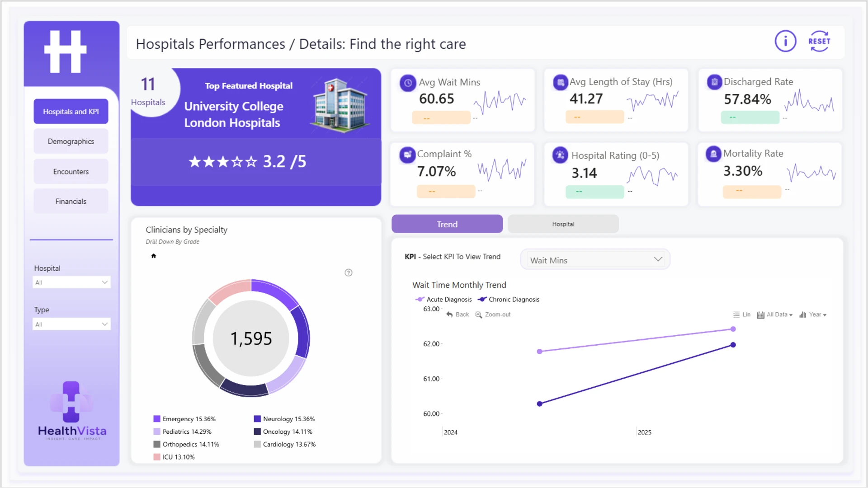The height and width of the screenshot is (488, 868).
Task: Open the All Data dropdown
Action: [x=775, y=314]
